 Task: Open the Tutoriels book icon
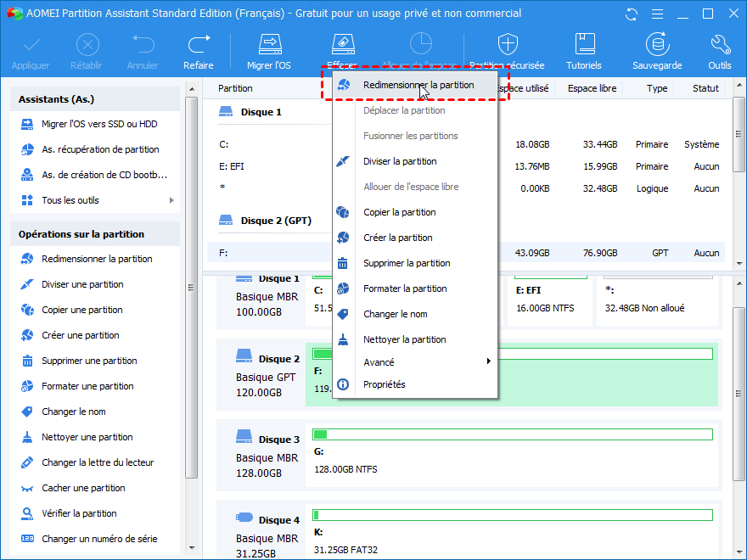point(585,45)
